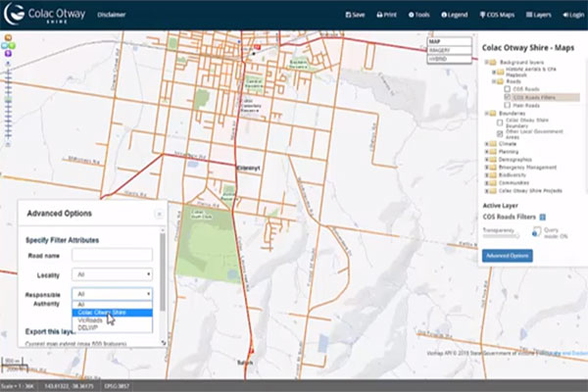The width and height of the screenshot is (588, 392).
Task: Click the Biodiversity folder icon
Action: pyautogui.click(x=493, y=175)
